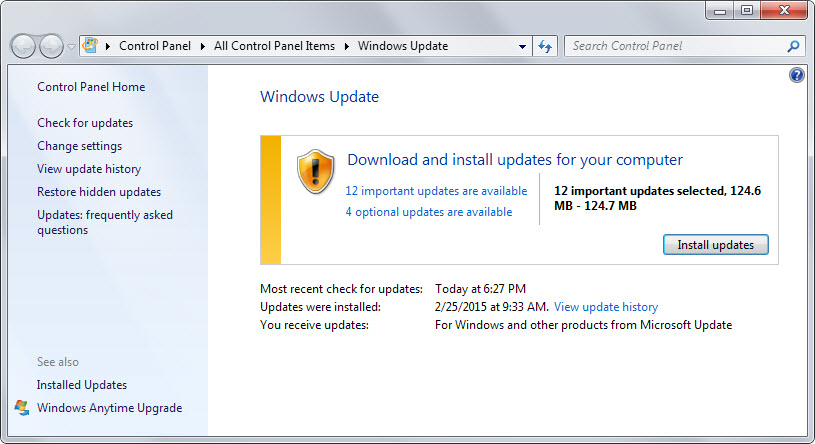Image resolution: width=815 pixels, height=444 pixels.
Task: Open View update history in sidebar
Action: pos(89,169)
